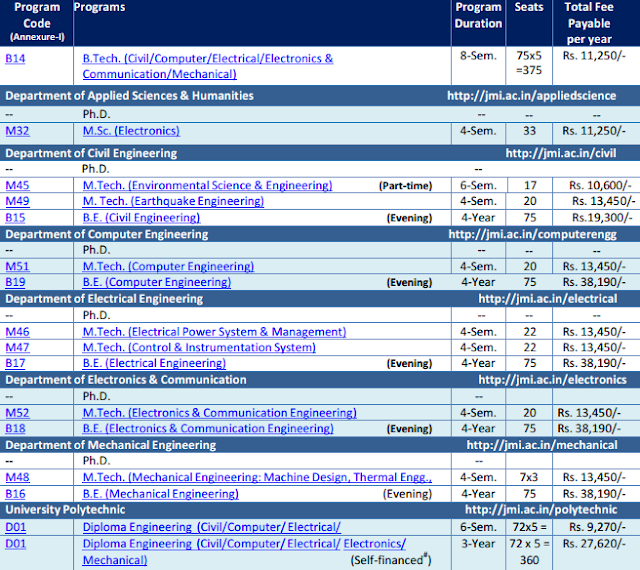640x570 pixels.
Task: Open the B14 program code link
Action: click(15, 59)
